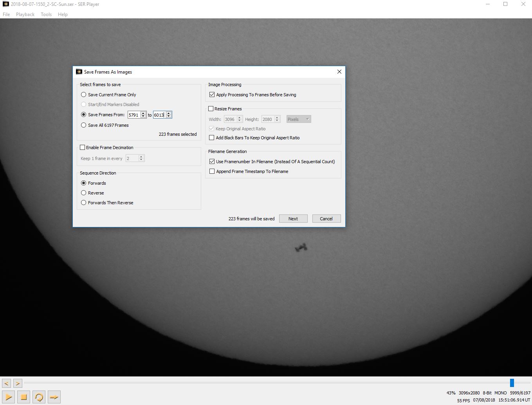This screenshot has height=405, width=532.
Task: Click the SER Player app icon in title bar
Action: pos(5,4)
